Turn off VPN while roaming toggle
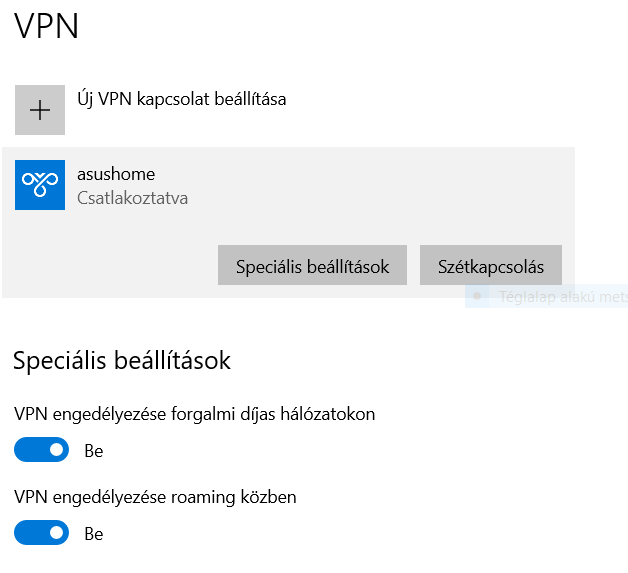The width and height of the screenshot is (628, 573). pos(42,533)
